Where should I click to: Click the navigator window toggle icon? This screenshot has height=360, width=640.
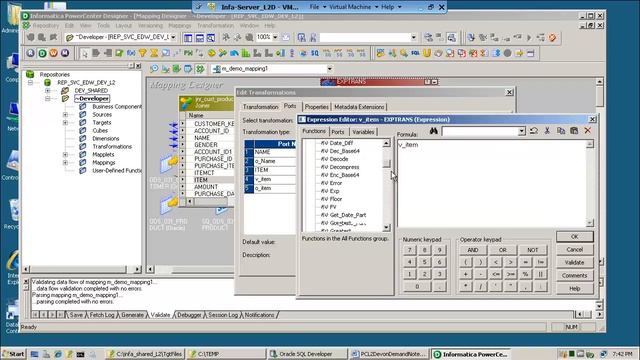click(x=188, y=38)
